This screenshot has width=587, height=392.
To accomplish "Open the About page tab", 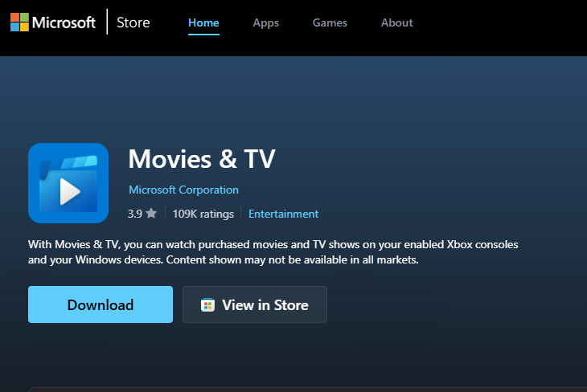I will 396,22.
